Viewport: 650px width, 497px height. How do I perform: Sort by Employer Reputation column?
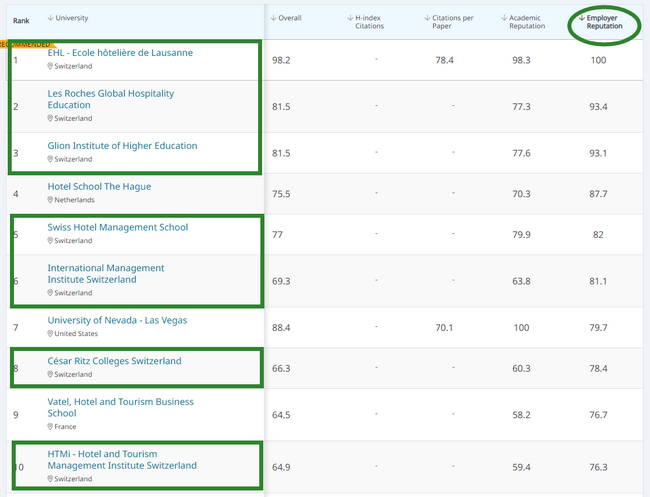tap(601, 22)
